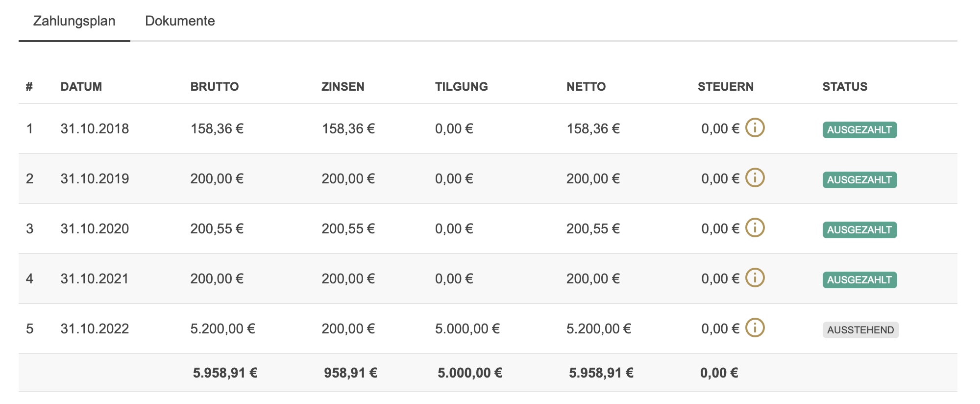Click tax info icon for 31.10.2022 row

755,328
